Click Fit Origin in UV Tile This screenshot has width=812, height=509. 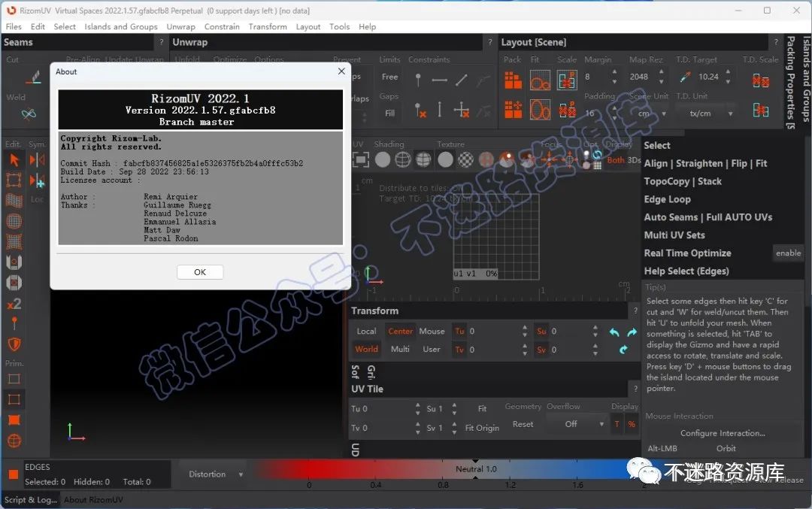[482, 428]
